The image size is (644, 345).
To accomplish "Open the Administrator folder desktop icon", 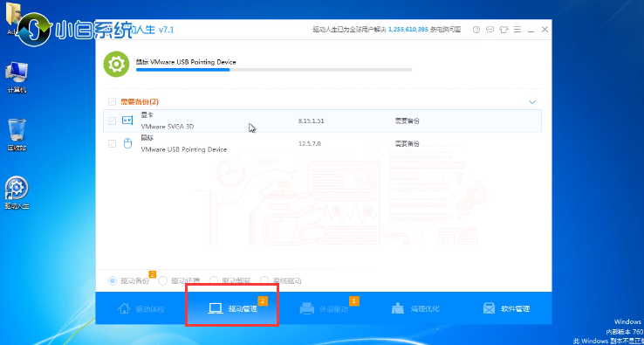I will click(x=13, y=18).
